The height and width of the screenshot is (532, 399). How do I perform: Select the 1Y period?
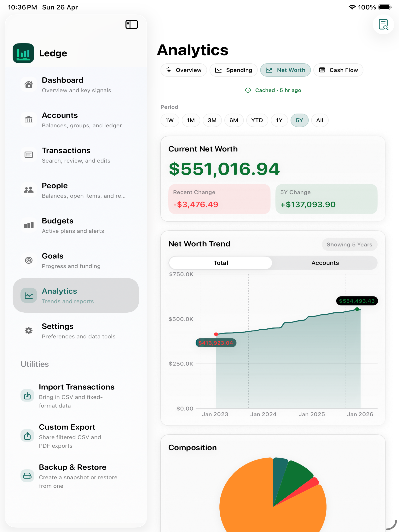[x=279, y=120]
